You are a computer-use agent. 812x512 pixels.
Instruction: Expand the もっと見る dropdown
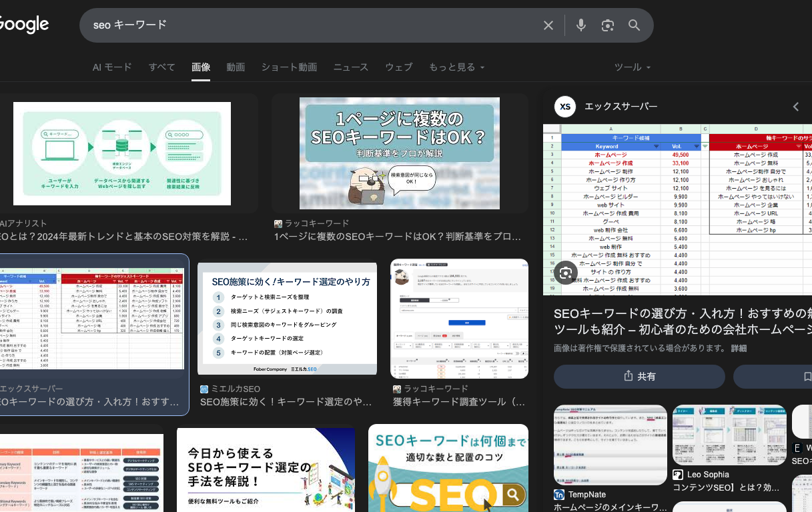456,67
